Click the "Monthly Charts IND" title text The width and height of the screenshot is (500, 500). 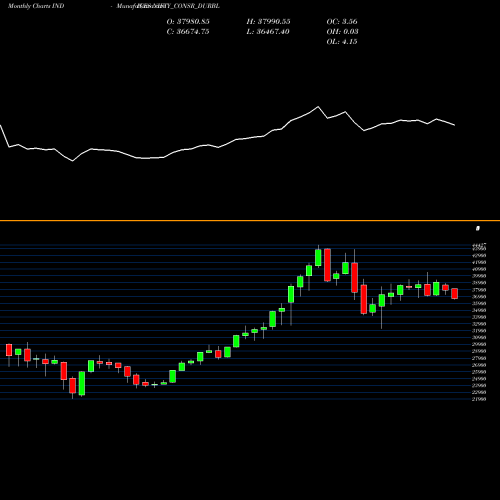(x=36, y=6)
